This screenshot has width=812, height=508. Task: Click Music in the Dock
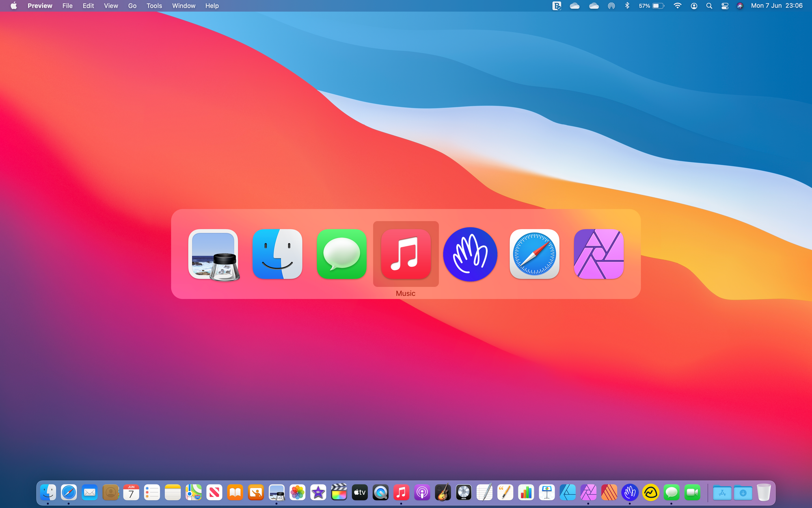401,493
